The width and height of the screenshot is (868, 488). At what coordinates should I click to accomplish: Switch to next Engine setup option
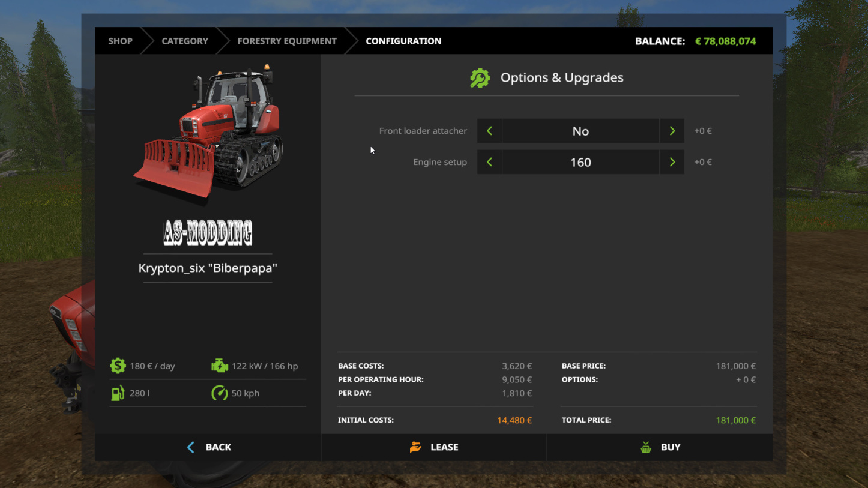(x=672, y=162)
